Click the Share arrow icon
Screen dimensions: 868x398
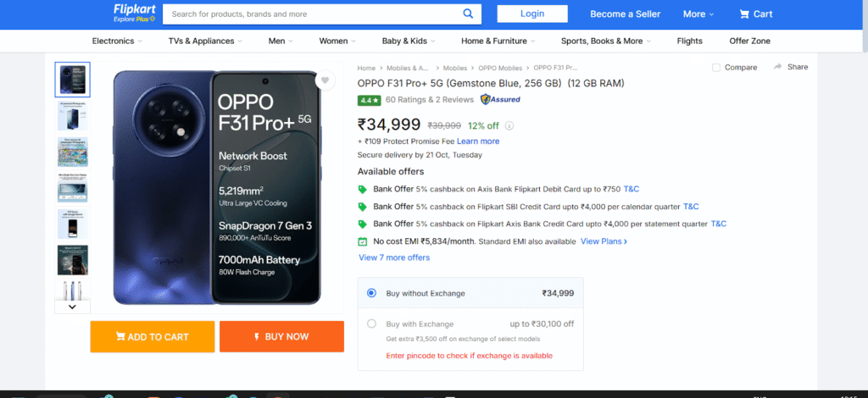tap(778, 66)
